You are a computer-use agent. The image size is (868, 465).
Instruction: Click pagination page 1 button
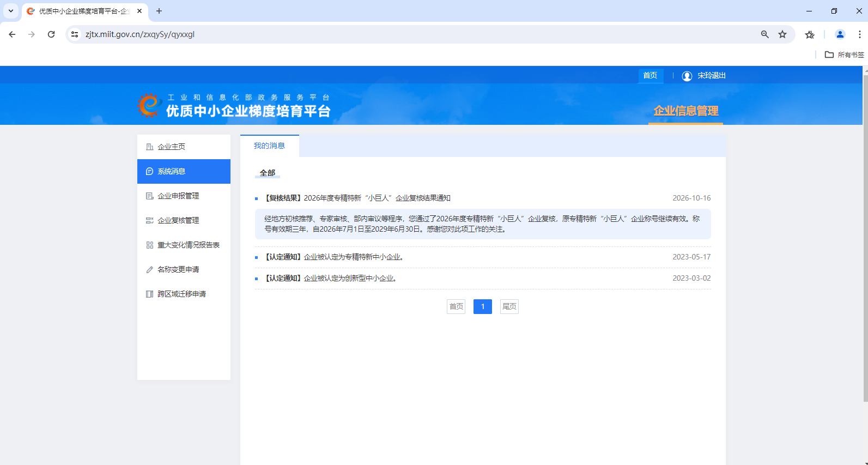point(483,306)
